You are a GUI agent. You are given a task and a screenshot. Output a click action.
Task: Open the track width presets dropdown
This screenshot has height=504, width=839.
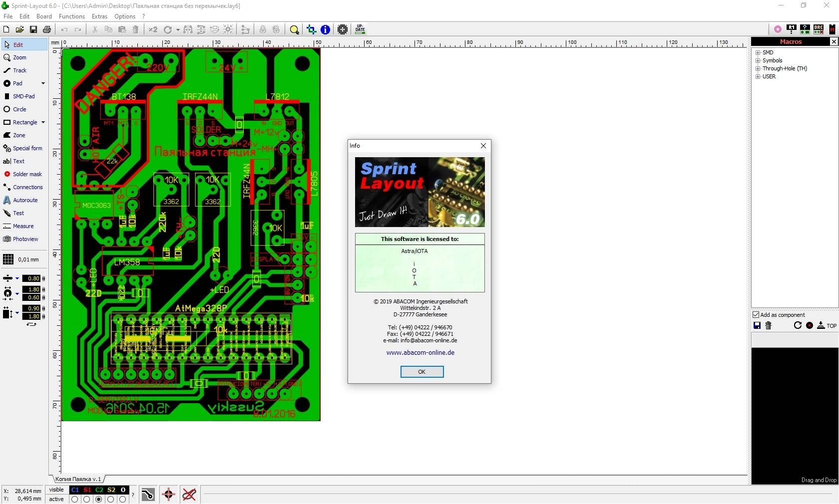tap(17, 278)
